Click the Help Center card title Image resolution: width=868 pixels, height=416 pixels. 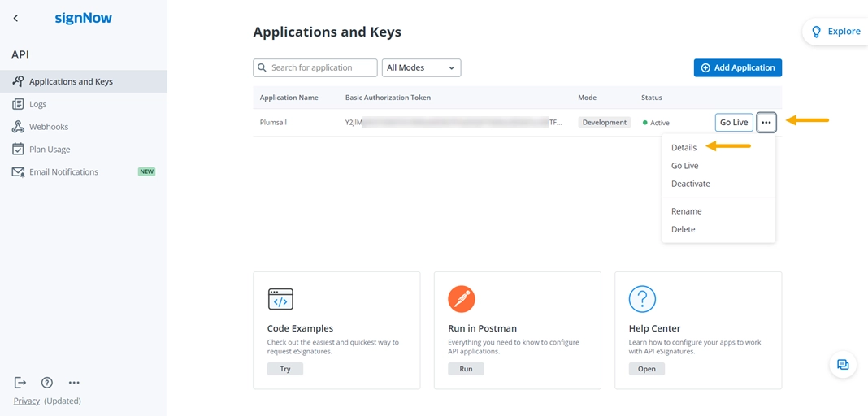click(x=654, y=328)
